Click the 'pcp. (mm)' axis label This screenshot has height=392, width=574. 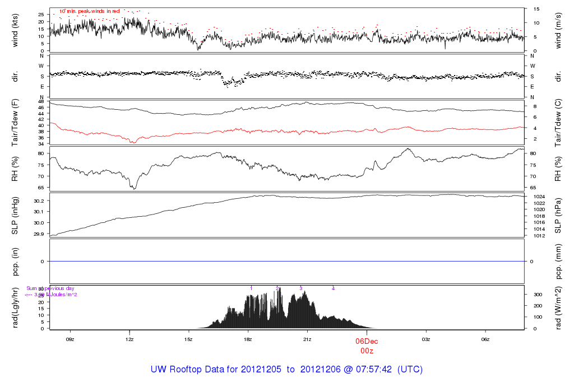[558, 262]
